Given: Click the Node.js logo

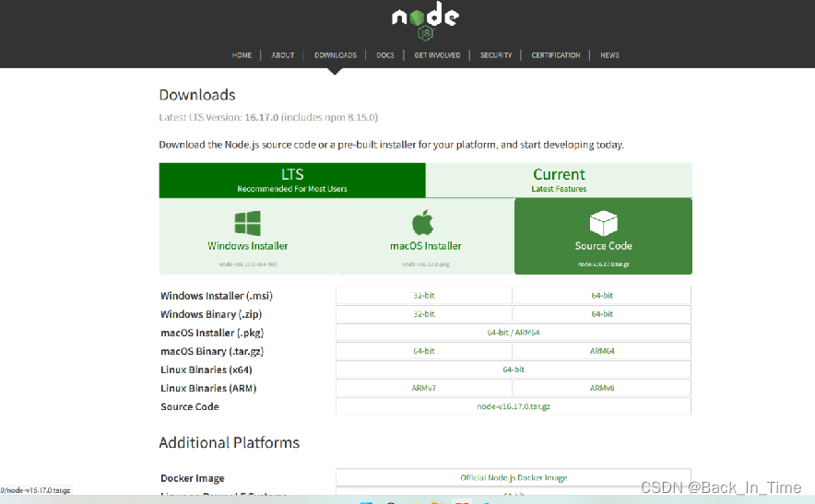Looking at the screenshot, I should tap(425, 21).
